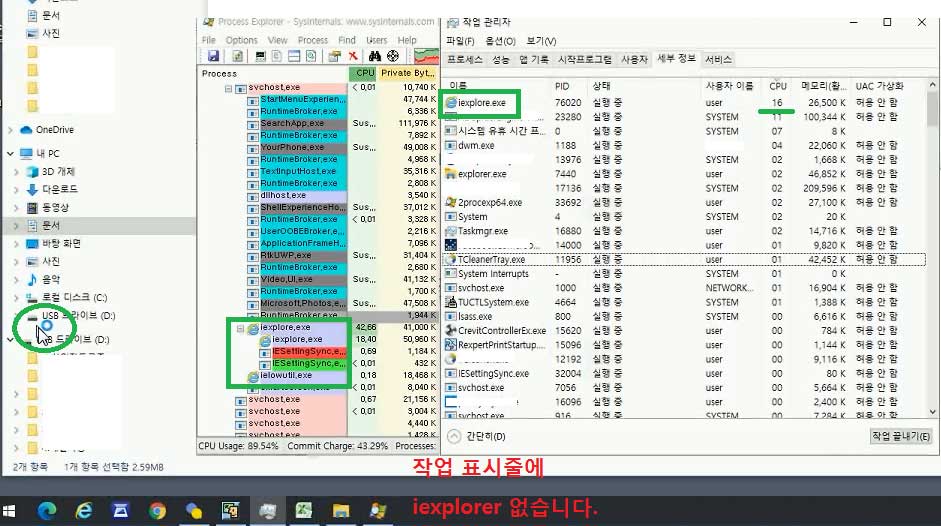The image size is (941, 526).
Task: Open the System Information icon in Process Explorer
Action: pyautogui.click(x=260, y=56)
